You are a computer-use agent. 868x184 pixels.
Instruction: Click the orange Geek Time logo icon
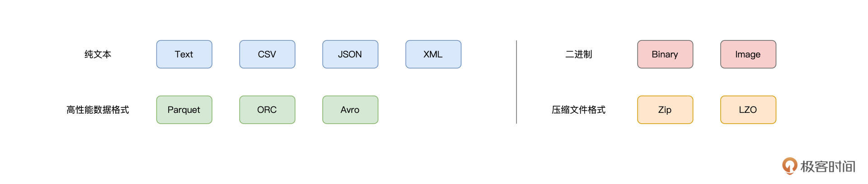pos(789,165)
